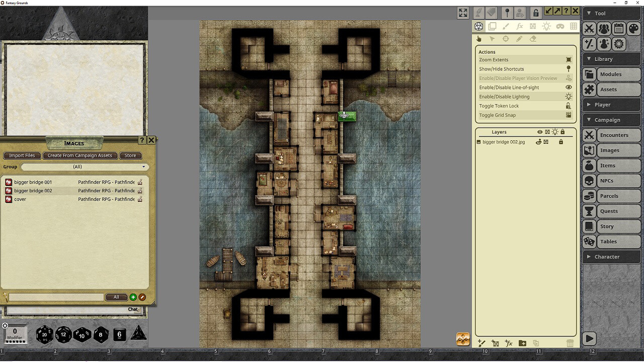
Task: Open the Drawing layer tools tab
Action: click(x=506, y=26)
